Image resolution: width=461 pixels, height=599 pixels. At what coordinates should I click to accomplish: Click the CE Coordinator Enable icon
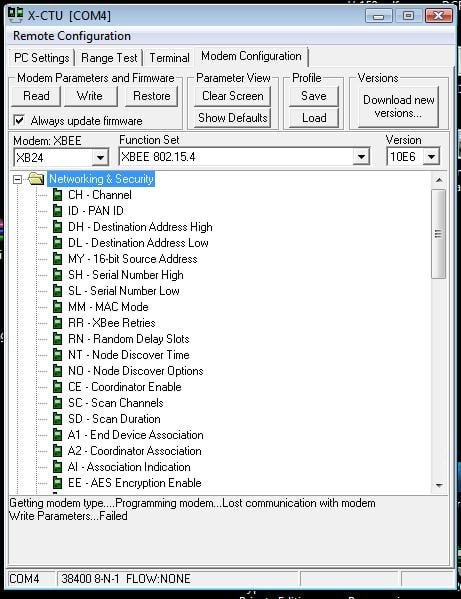click(57, 387)
